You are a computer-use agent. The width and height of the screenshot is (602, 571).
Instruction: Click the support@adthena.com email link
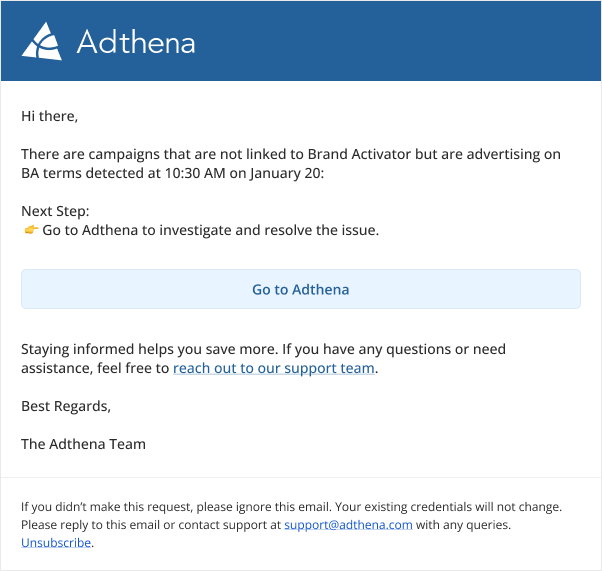[x=348, y=524]
